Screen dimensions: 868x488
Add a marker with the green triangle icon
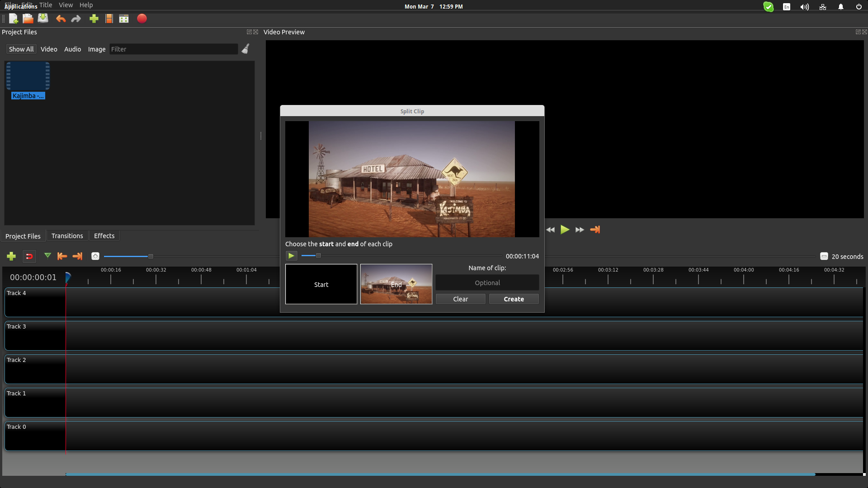tap(47, 256)
